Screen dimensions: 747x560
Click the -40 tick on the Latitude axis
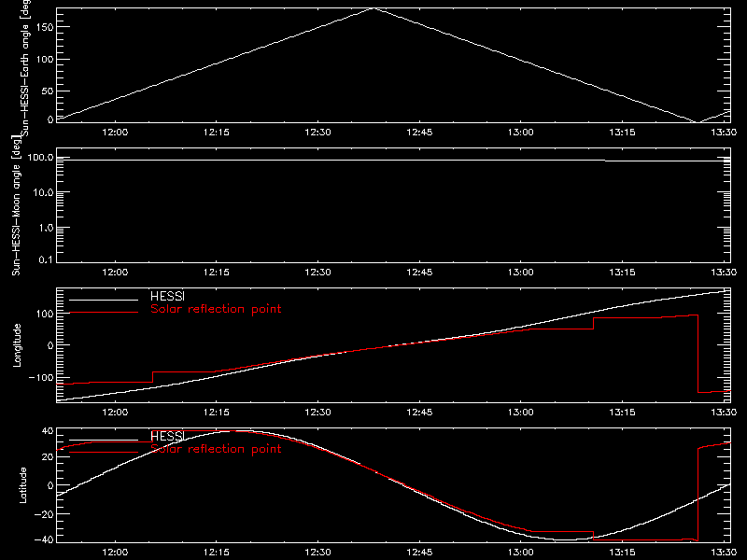point(44,540)
